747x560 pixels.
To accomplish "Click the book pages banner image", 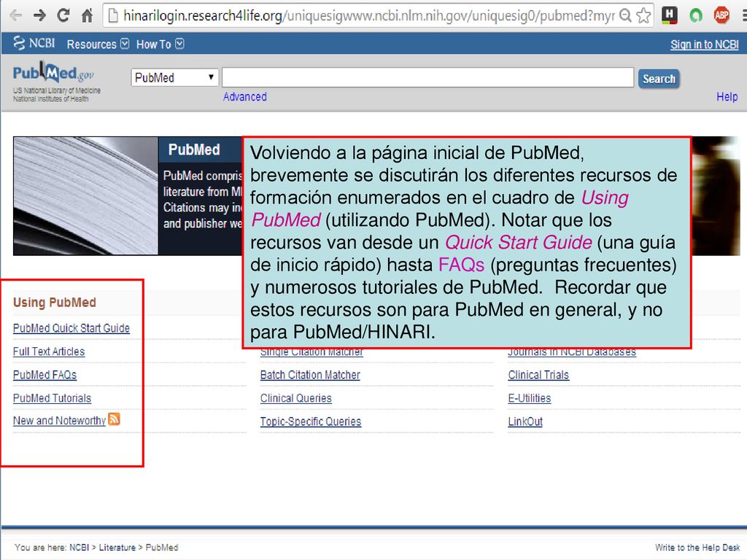I will point(86,195).
